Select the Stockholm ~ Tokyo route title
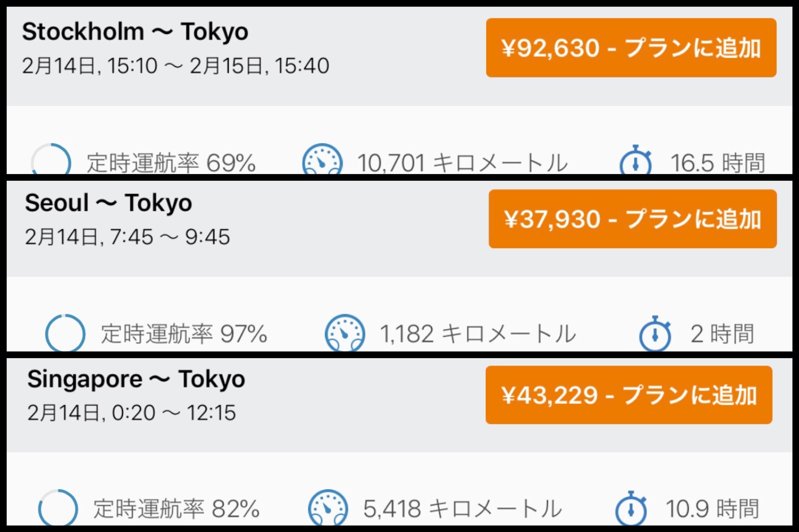Viewport: 799px width, 532px height. pyautogui.click(x=135, y=32)
